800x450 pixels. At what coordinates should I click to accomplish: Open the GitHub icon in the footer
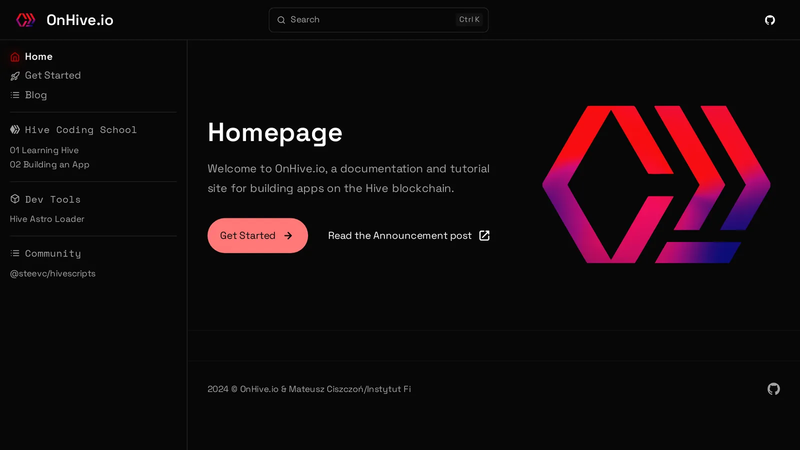[773, 389]
